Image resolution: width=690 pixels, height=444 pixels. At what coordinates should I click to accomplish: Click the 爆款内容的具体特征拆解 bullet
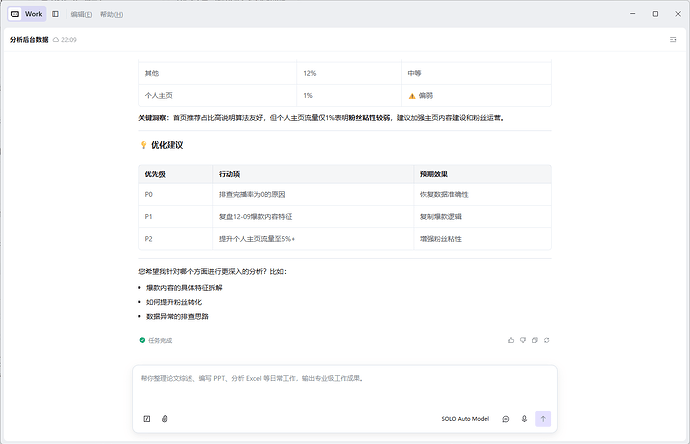[x=184, y=288]
